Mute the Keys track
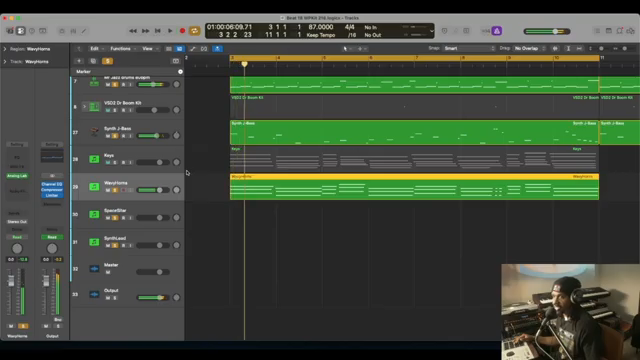The image size is (640, 360). click(x=108, y=162)
